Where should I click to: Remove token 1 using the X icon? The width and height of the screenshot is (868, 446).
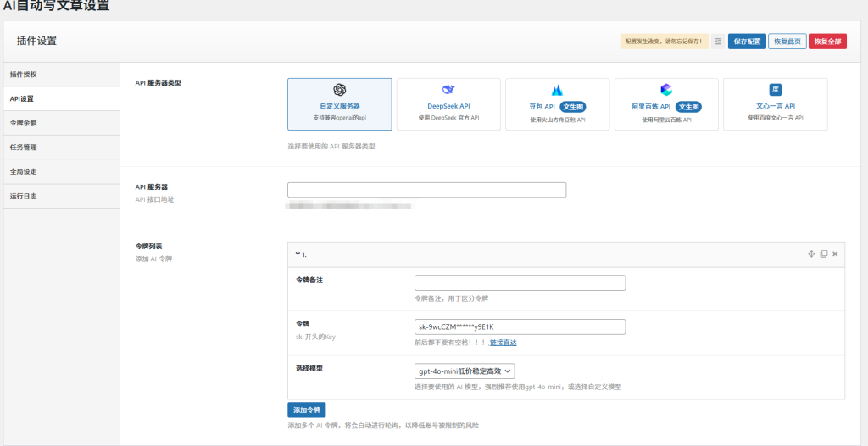point(835,254)
